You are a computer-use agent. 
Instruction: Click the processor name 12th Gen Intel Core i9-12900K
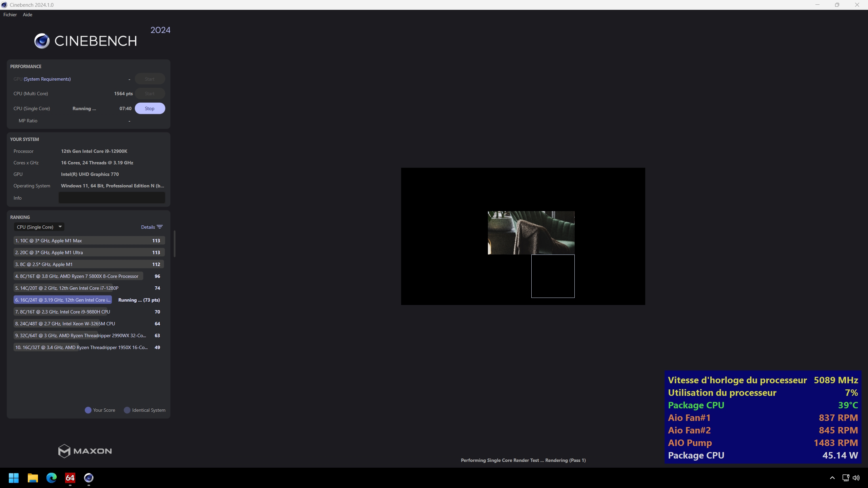(x=94, y=151)
